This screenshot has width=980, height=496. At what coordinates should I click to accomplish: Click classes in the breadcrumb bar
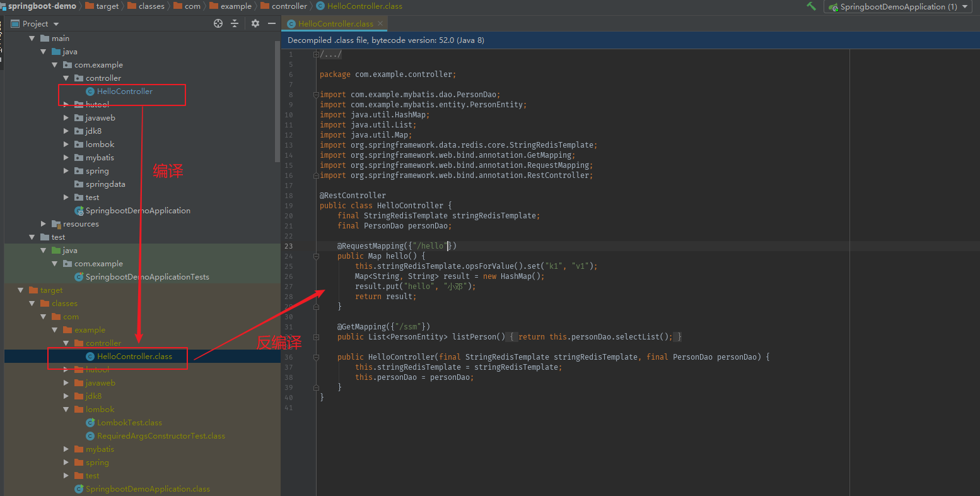click(146, 6)
